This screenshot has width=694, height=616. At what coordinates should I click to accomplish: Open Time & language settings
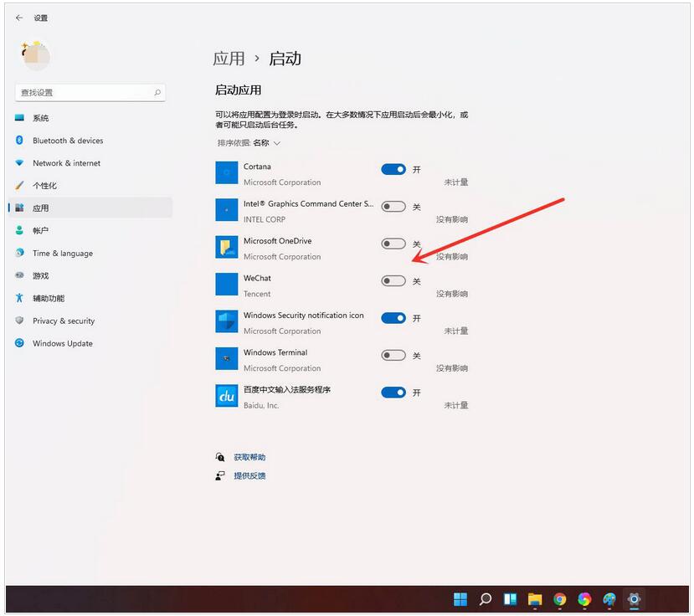point(90,253)
